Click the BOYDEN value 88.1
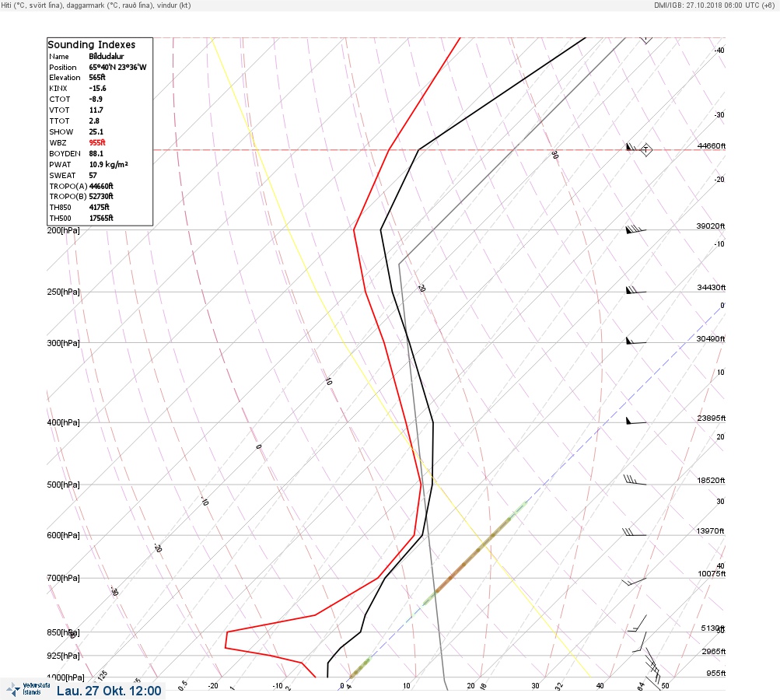780x700 pixels. coord(96,154)
